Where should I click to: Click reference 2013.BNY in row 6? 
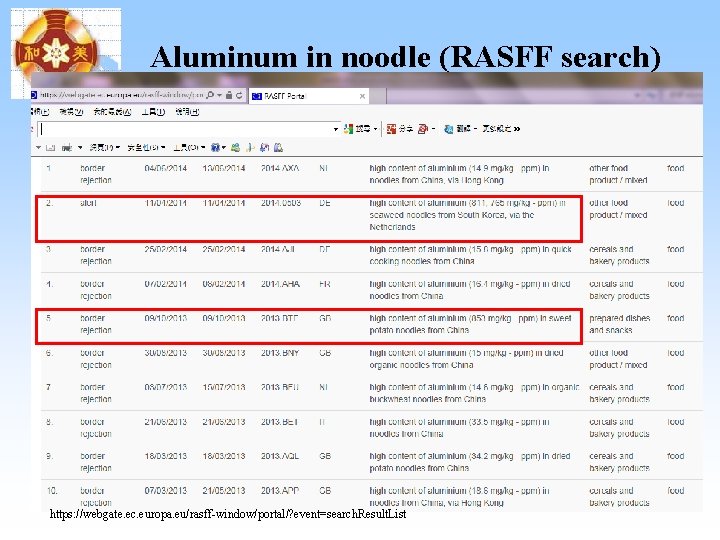click(280, 353)
